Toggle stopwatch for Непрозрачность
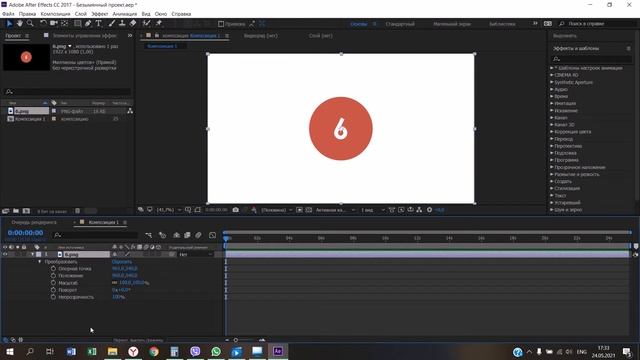 [x=53, y=297]
